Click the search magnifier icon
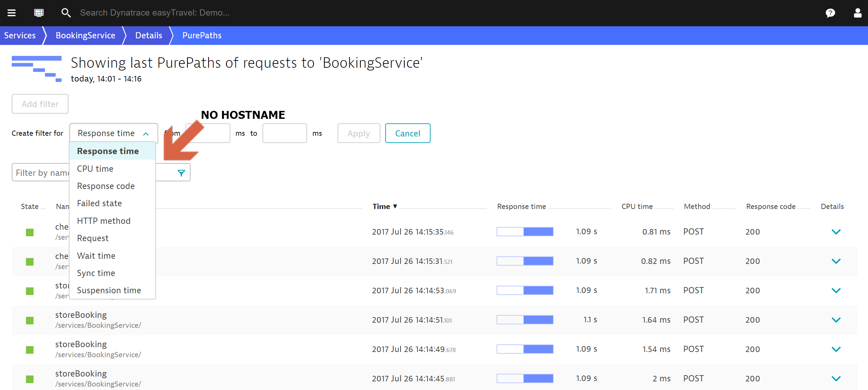 (x=66, y=13)
